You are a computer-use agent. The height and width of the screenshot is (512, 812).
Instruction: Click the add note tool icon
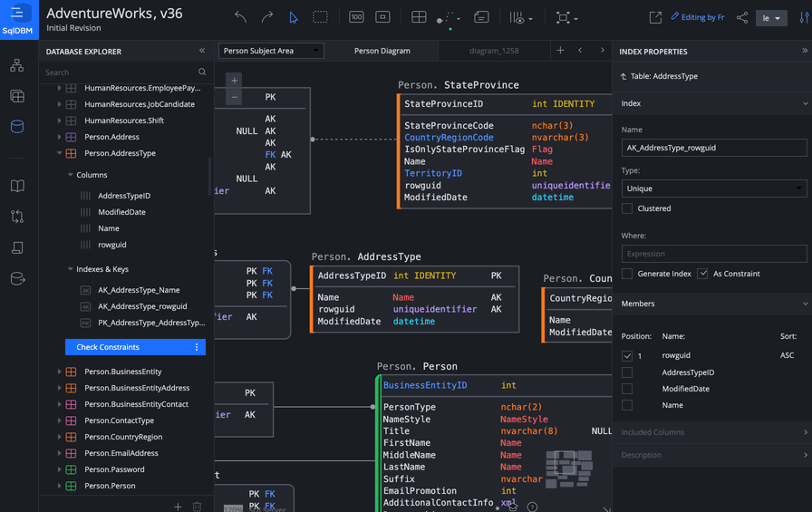(481, 17)
